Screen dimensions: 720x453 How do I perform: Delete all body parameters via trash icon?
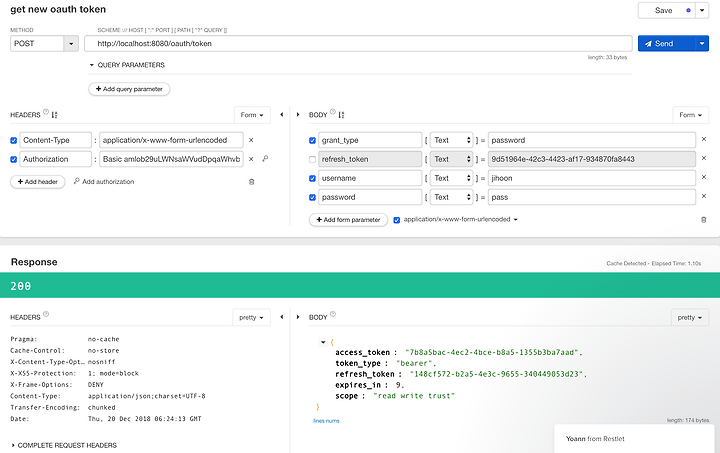[703, 220]
